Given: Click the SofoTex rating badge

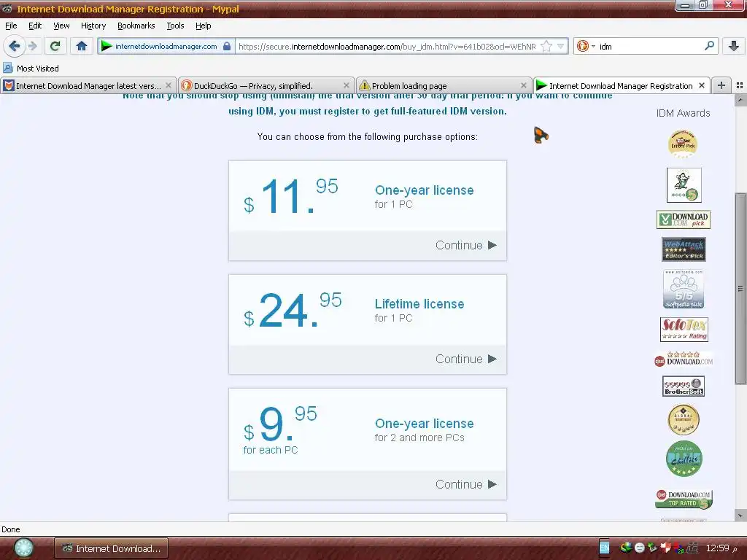Looking at the screenshot, I should [684, 330].
